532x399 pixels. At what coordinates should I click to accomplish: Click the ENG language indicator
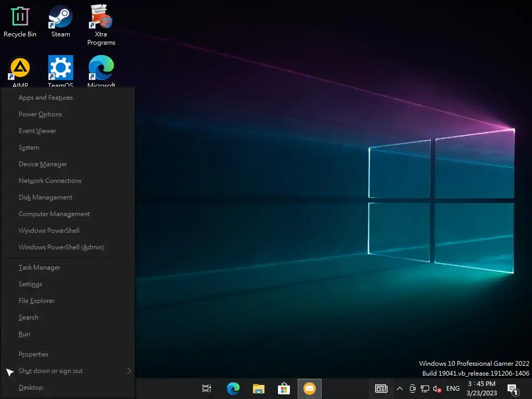pos(453,389)
